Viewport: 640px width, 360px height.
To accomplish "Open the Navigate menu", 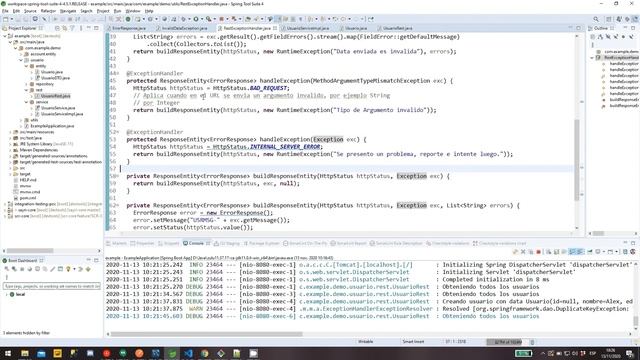I will click(x=68, y=11).
